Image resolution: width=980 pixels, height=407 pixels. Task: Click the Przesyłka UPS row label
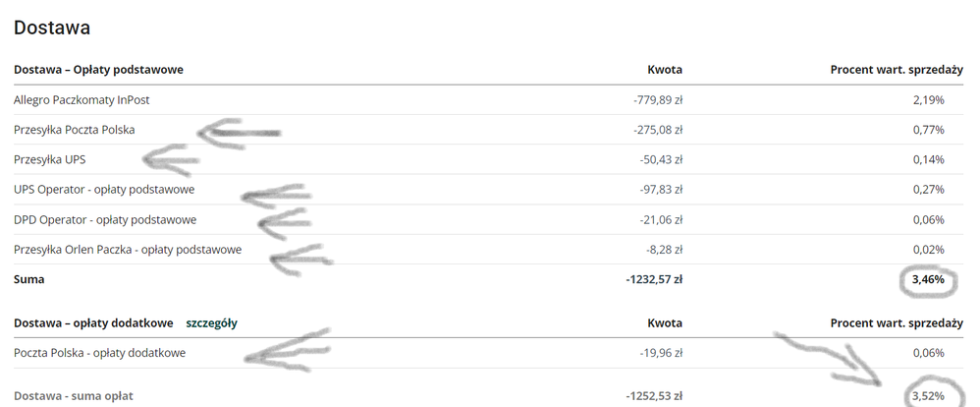(x=56, y=159)
